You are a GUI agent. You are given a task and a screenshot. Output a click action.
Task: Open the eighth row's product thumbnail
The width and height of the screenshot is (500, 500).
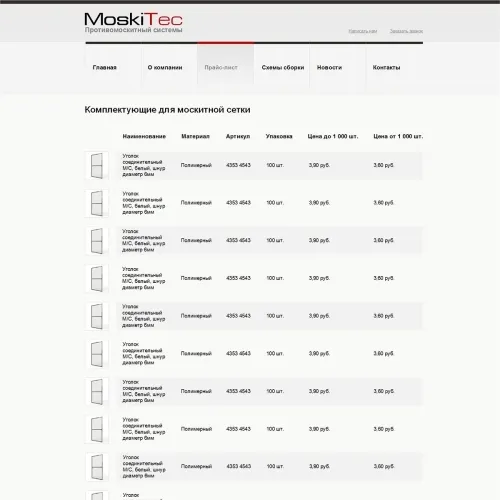[x=97, y=429]
